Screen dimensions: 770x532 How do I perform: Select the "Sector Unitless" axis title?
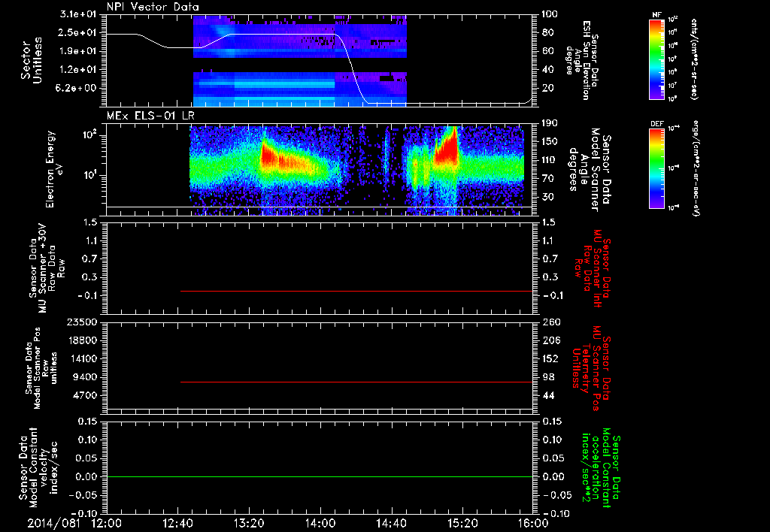[x=32, y=60]
